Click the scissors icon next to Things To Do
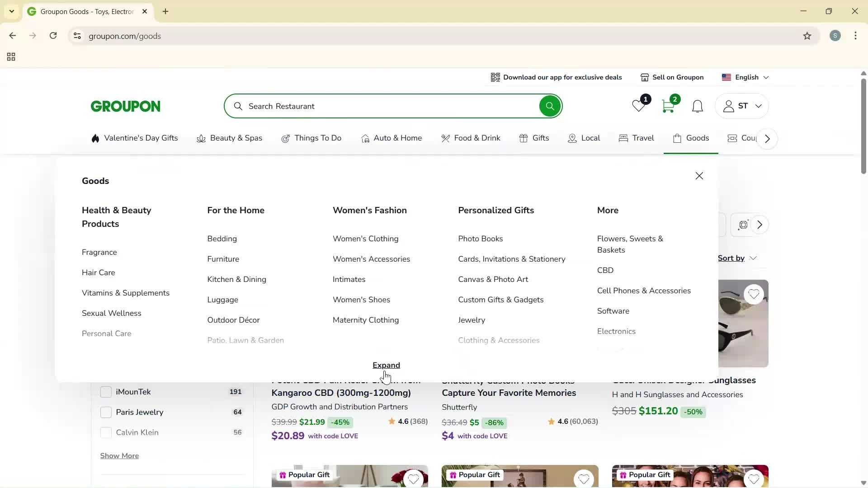This screenshot has height=488, width=868. coord(286,138)
